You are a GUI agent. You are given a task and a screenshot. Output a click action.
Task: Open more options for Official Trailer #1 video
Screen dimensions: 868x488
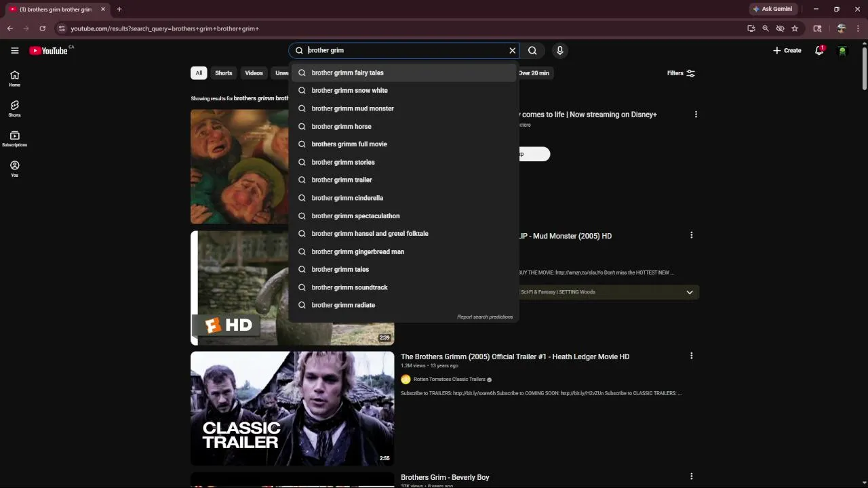[691, 356]
